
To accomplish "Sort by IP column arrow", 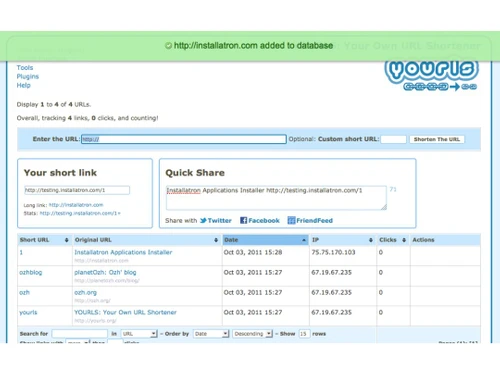I will click(371, 240).
